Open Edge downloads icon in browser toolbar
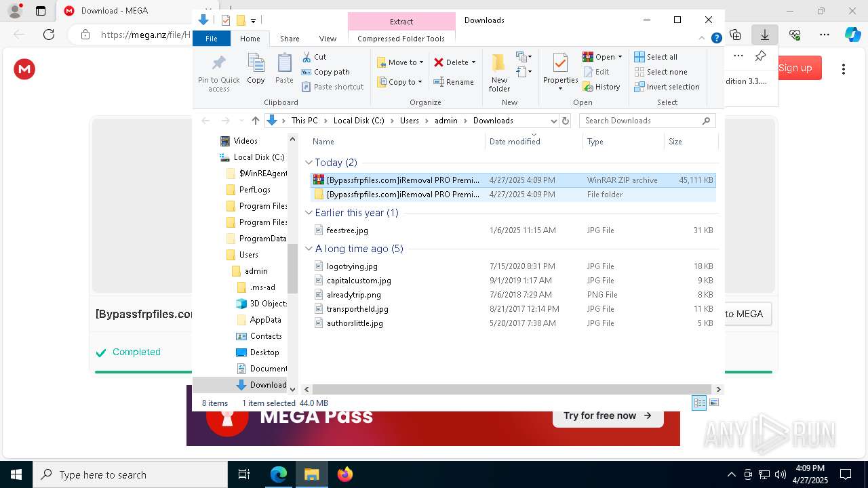Viewport: 868px width, 488px height. tap(765, 35)
